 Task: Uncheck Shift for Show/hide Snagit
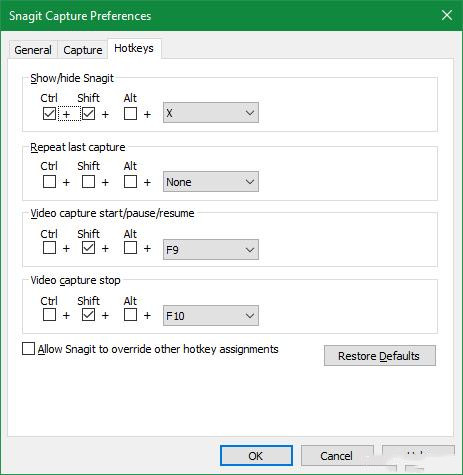point(88,114)
